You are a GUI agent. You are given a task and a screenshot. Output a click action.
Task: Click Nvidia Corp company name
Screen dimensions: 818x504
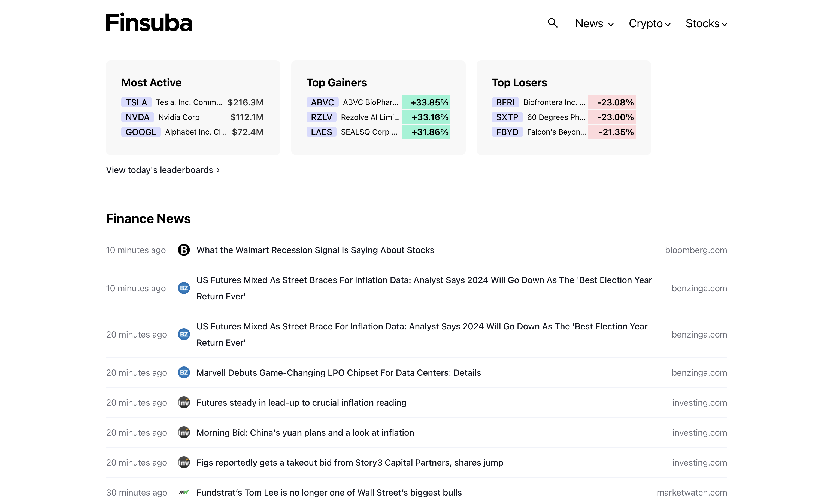click(179, 117)
